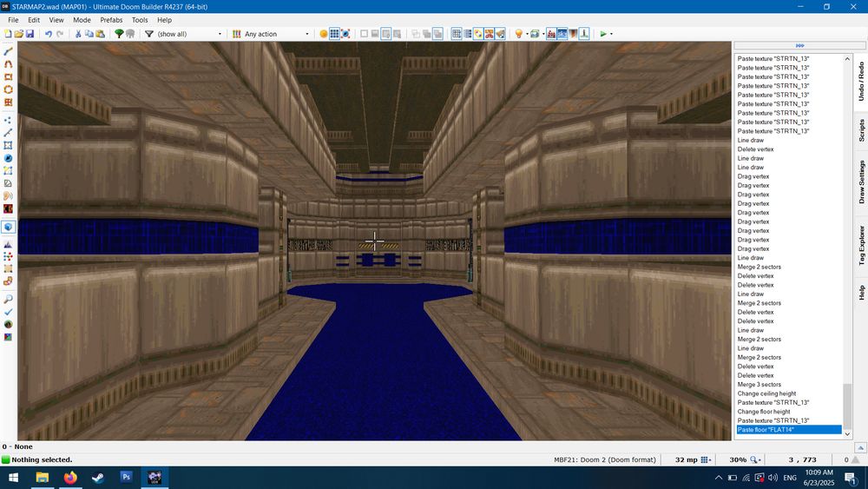Click 'MBF21: Doom 2 (Doom format)' status text
This screenshot has height=489, width=868.
[604, 459]
